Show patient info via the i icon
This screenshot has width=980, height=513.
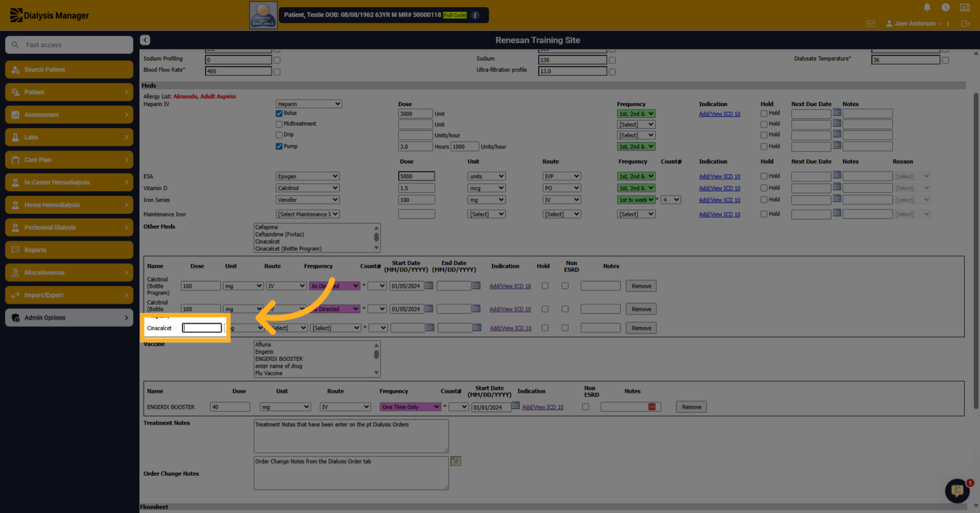coord(475,15)
